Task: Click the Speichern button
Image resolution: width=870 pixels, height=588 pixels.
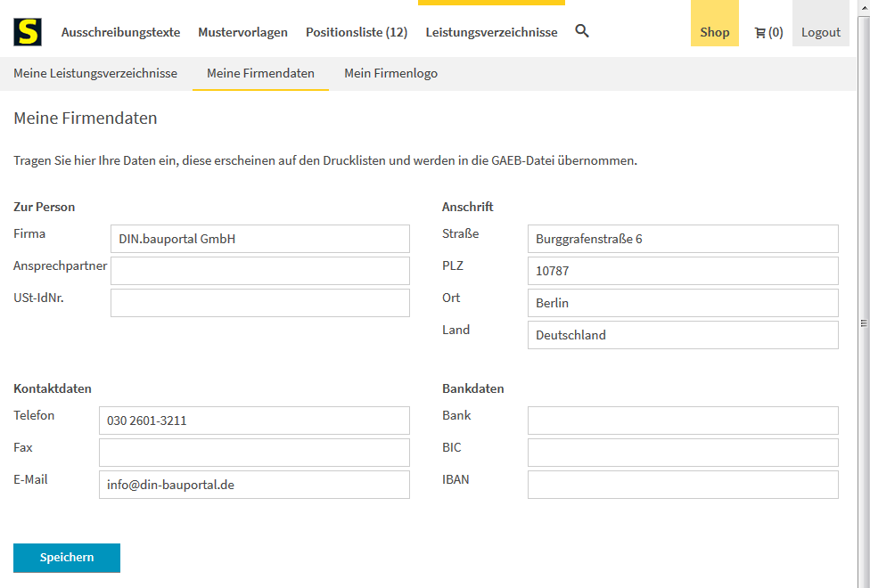Action: tap(66, 557)
